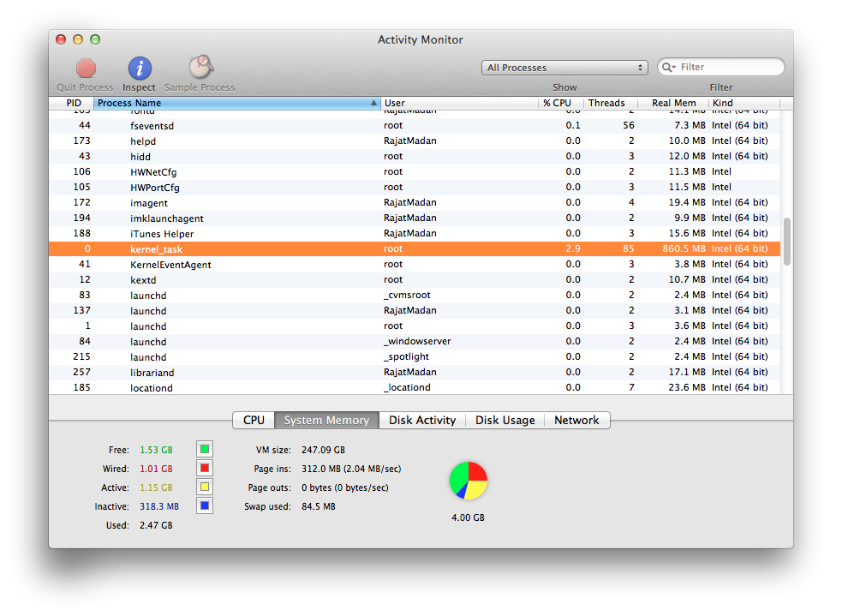Select the iTunes Helper process row
Screen dimensions: 842x616
click(x=415, y=233)
